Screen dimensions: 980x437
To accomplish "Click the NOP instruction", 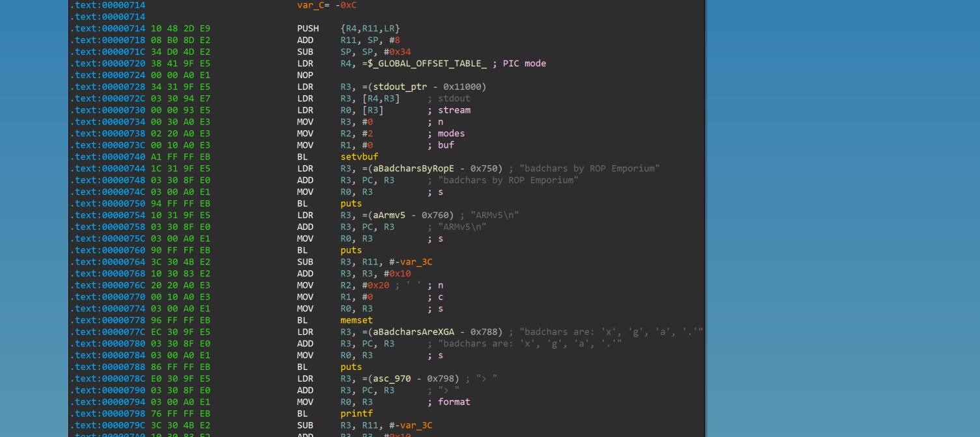I will click(x=305, y=76).
